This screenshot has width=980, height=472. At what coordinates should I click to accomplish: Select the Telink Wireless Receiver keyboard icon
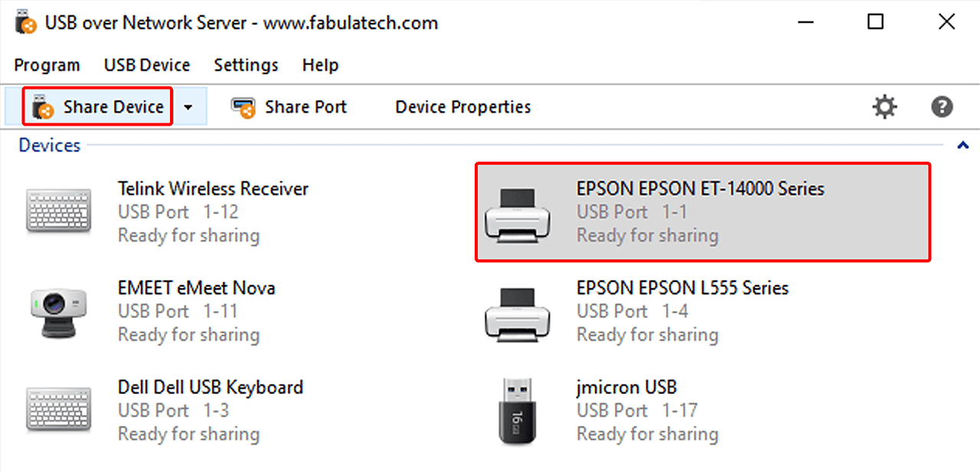click(x=60, y=211)
